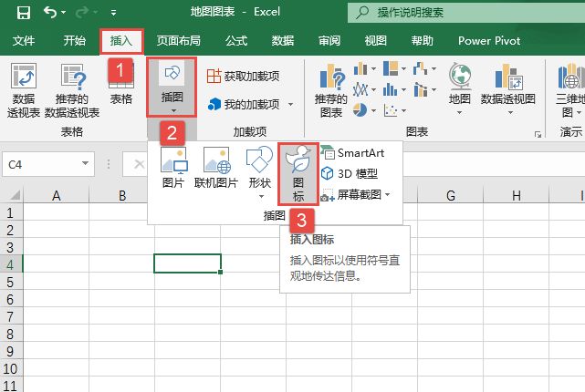This screenshot has height=392, width=585.
Task: Open the 三维地图 3D map button
Action: click(x=569, y=90)
